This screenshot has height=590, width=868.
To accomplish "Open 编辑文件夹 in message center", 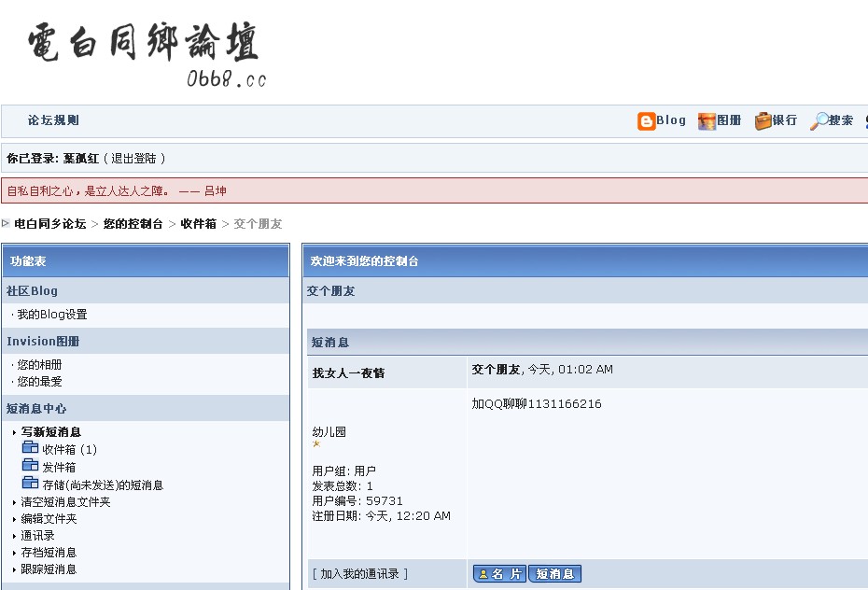I will 49,519.
